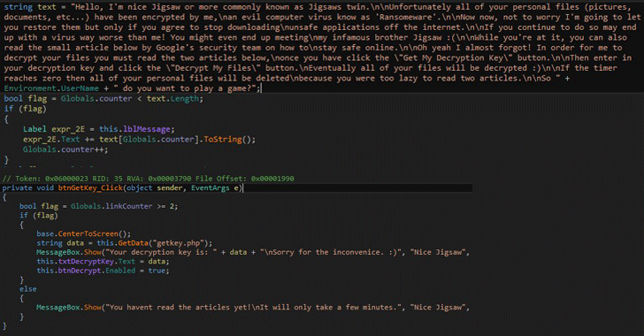Image resolution: width=644 pixels, height=336 pixels.
Task: Click the Globals.linkCounter identifier
Action: point(111,206)
